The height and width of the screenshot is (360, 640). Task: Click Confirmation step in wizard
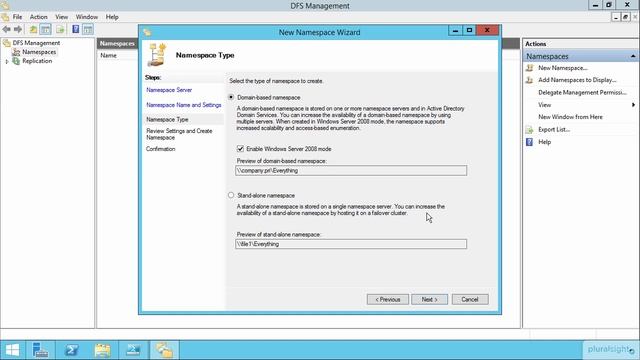tap(160, 149)
